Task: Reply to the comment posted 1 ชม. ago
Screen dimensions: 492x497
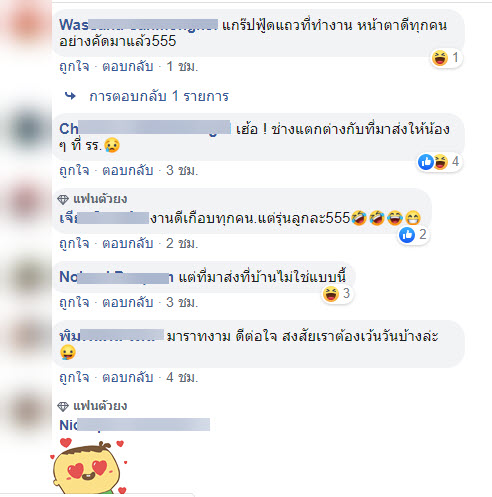Action: pyautogui.click(x=128, y=66)
